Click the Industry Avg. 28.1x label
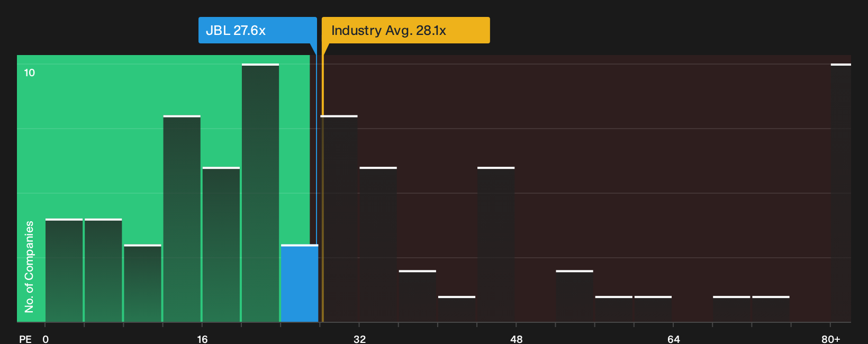 [406, 30]
